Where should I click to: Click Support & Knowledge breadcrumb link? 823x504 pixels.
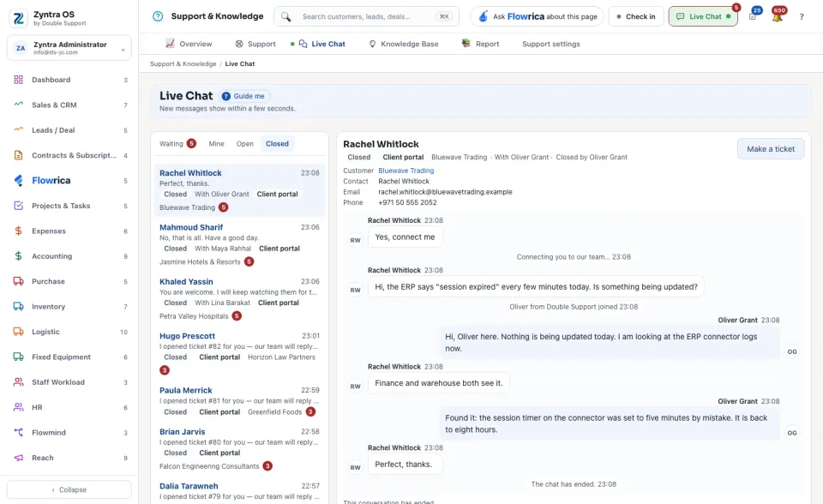pos(183,64)
